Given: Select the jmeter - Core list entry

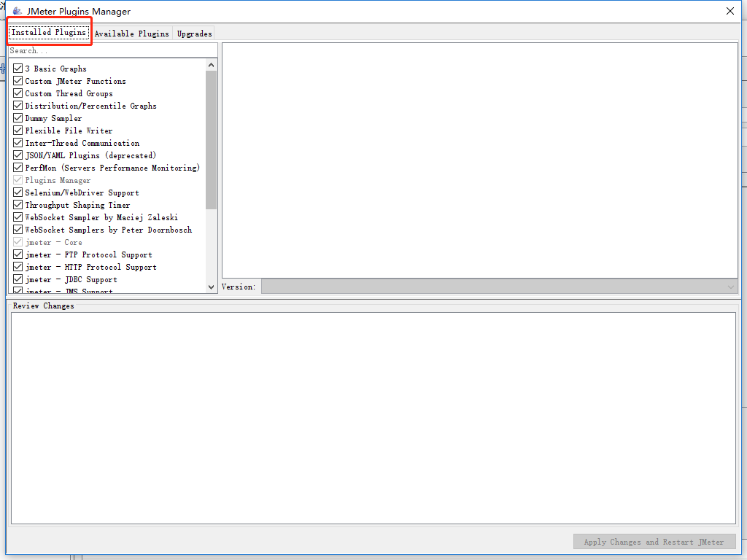Looking at the screenshot, I should pos(53,242).
